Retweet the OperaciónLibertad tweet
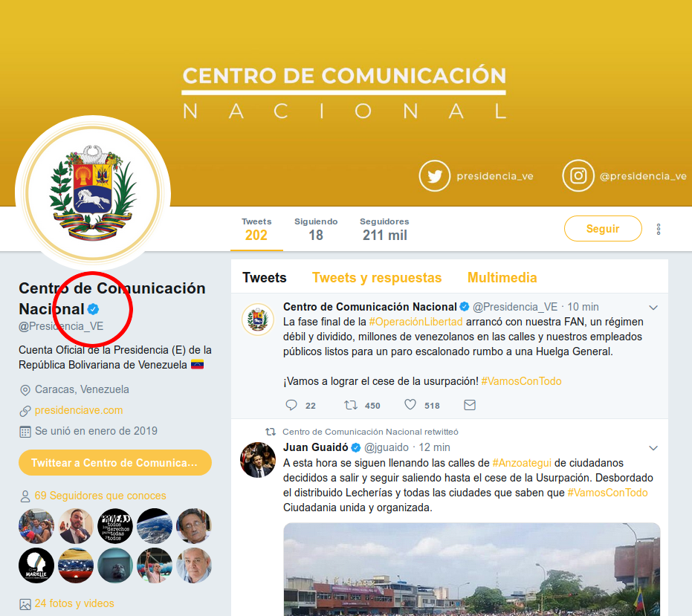692x616 pixels. tap(351, 405)
